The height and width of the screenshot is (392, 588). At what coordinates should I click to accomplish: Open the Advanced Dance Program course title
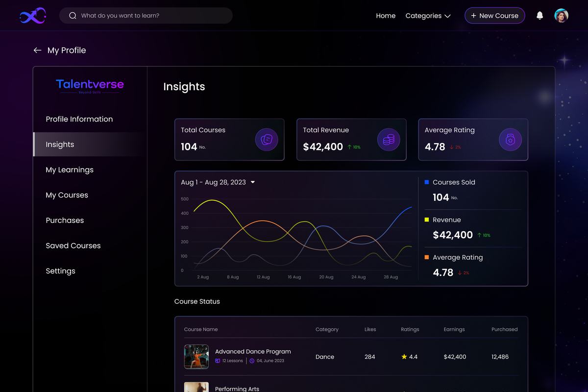click(x=253, y=351)
